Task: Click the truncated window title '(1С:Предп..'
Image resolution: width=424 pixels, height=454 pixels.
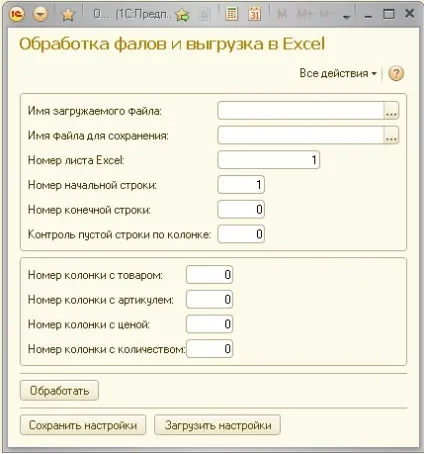Action: click(143, 14)
